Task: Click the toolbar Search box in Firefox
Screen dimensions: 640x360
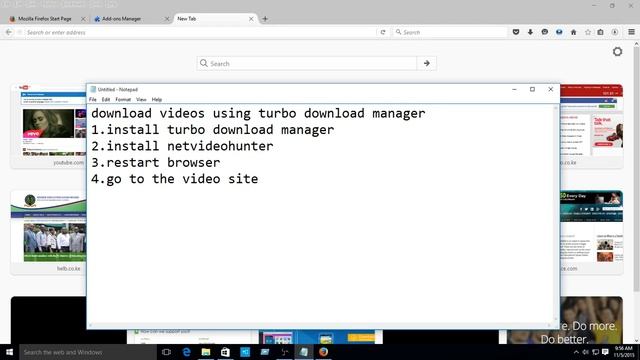Action: 449,32
